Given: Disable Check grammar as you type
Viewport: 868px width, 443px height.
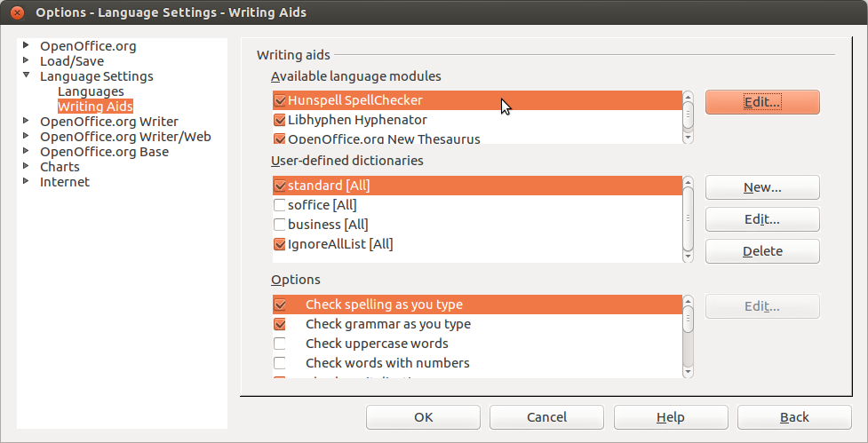Looking at the screenshot, I should click(280, 324).
